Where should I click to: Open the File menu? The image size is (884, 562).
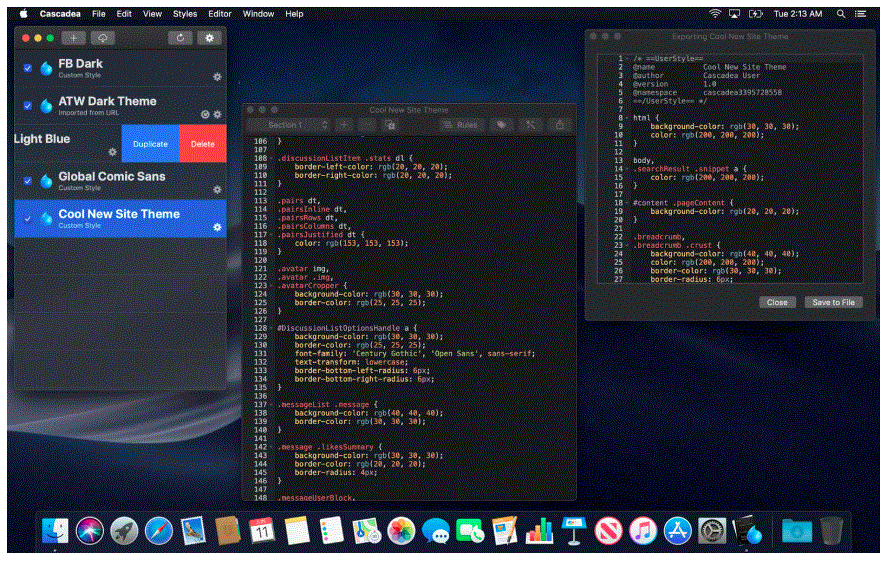click(x=99, y=14)
